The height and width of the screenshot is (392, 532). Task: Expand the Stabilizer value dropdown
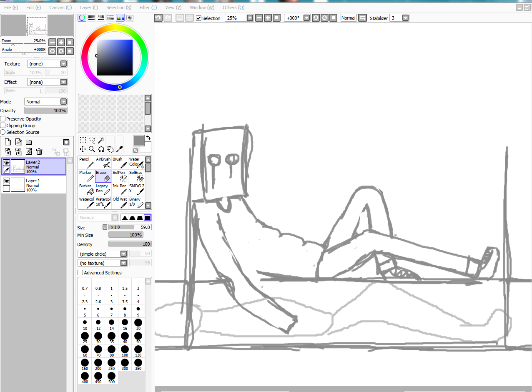tap(405, 18)
